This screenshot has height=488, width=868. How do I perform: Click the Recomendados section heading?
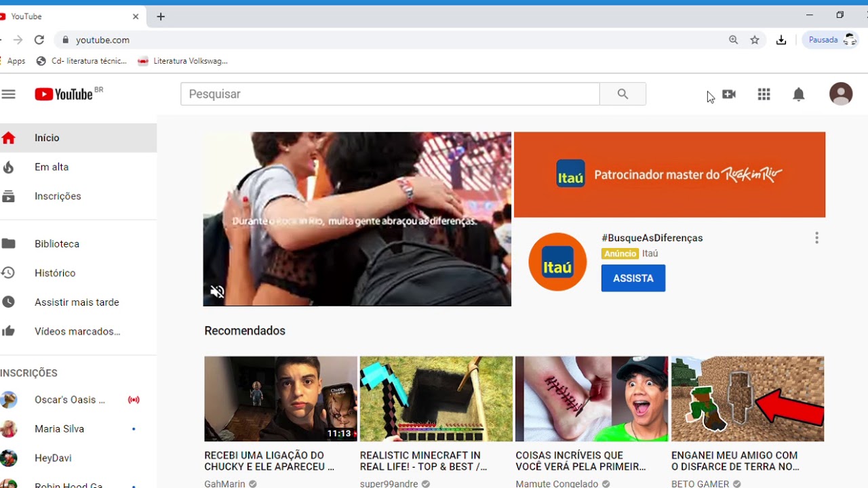tap(245, 331)
